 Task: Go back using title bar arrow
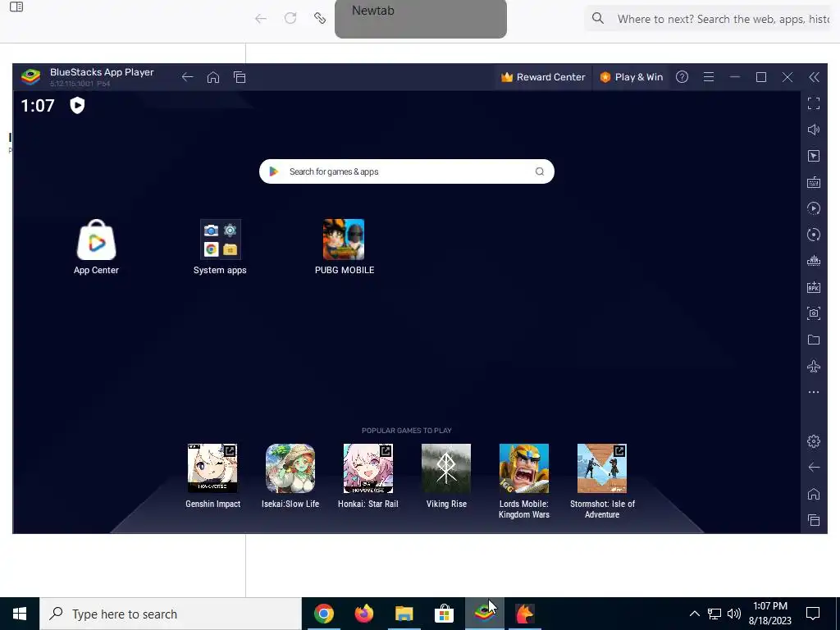tap(187, 77)
